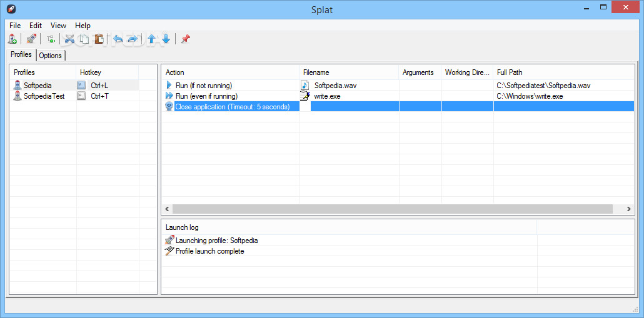This screenshot has height=318, width=644.
Task: Click path C:\Softpediatest\Softpedia.wav
Action: coord(544,86)
